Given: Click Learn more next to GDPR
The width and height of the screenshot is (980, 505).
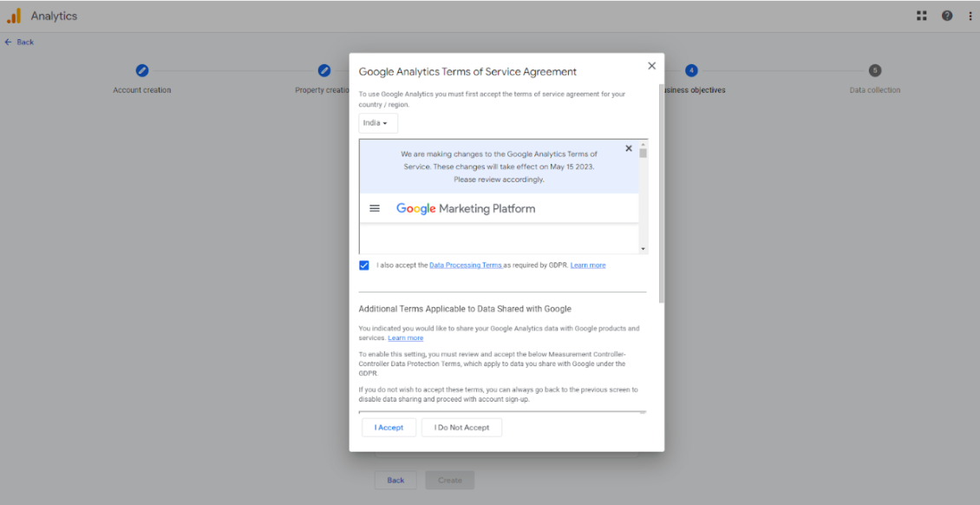Looking at the screenshot, I should coord(588,266).
